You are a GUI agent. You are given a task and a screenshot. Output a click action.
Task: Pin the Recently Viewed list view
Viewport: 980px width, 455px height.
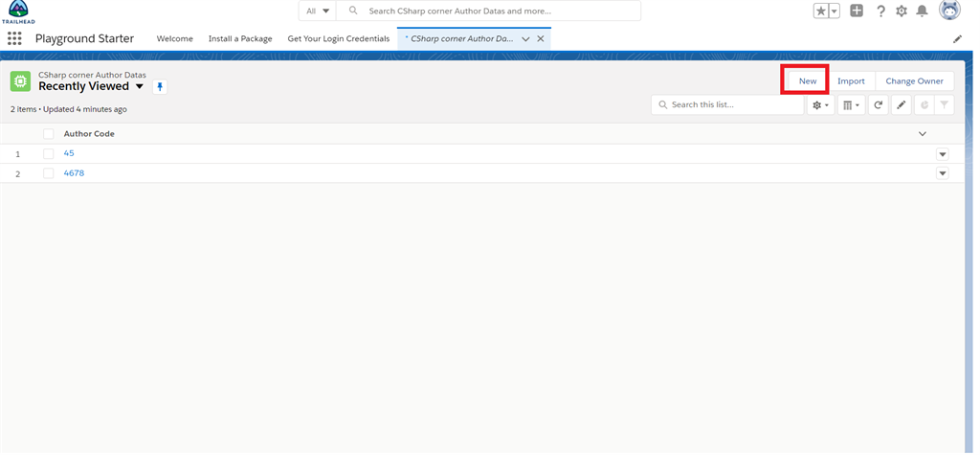pyautogui.click(x=160, y=86)
